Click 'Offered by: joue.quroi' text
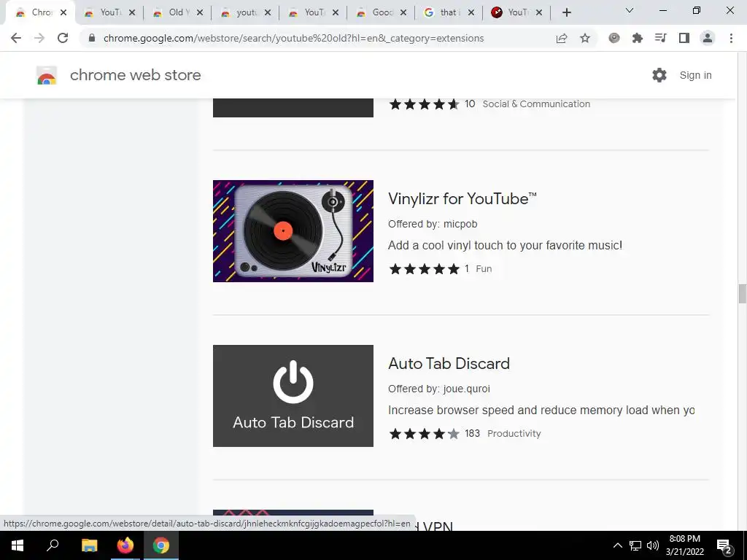747x560 pixels. (438, 389)
